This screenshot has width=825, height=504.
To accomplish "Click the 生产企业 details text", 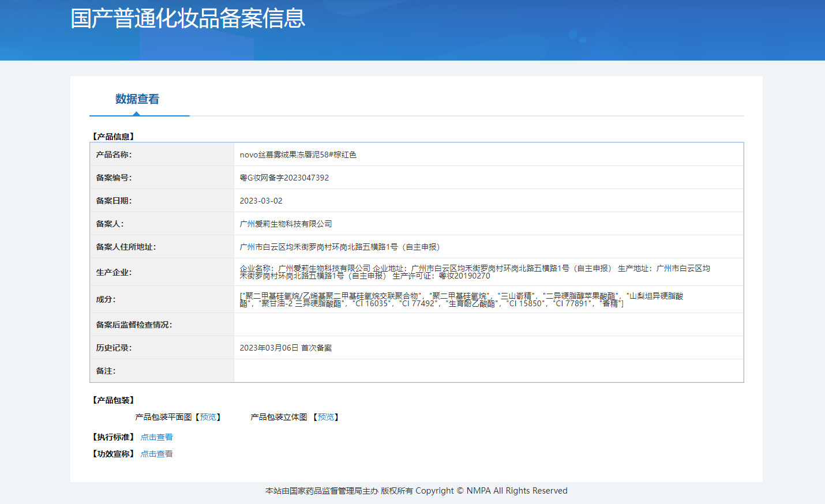I will (x=474, y=272).
